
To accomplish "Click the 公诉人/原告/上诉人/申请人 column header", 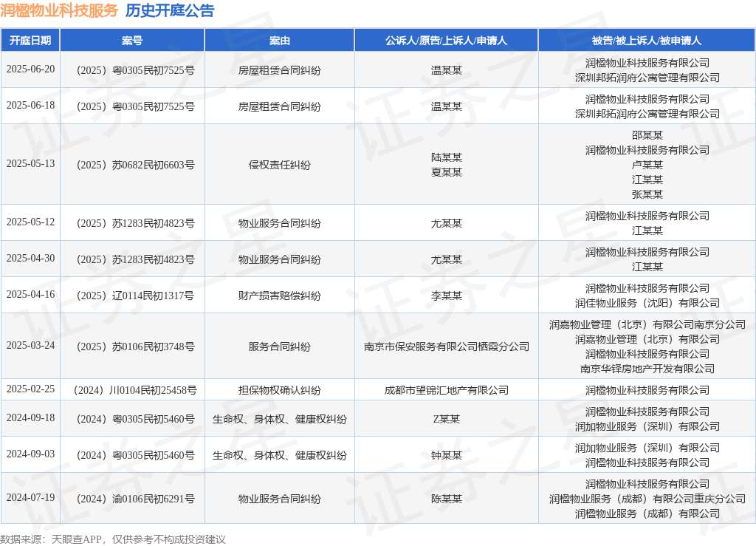I will coord(446,41).
